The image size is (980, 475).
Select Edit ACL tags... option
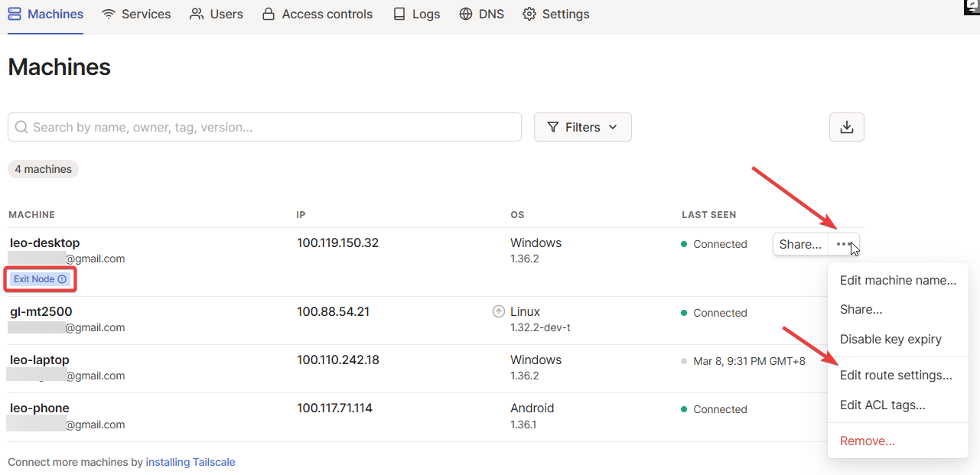pos(898,405)
